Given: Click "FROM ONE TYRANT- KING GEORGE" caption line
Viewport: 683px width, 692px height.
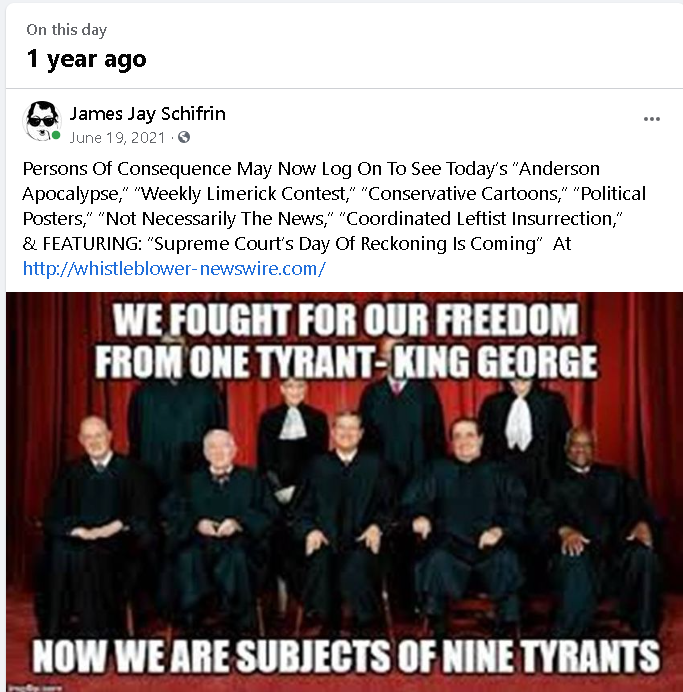Looking at the screenshot, I should tap(346, 362).
